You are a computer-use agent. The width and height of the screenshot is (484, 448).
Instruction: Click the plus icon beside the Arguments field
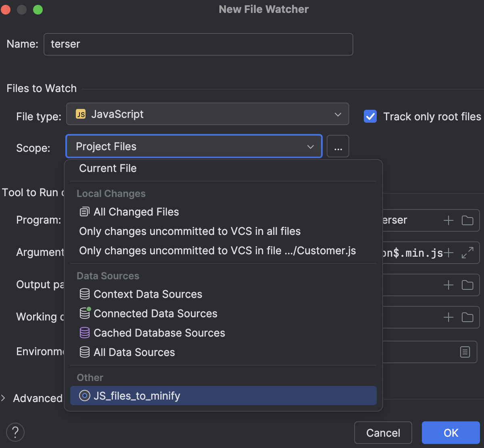tap(448, 253)
